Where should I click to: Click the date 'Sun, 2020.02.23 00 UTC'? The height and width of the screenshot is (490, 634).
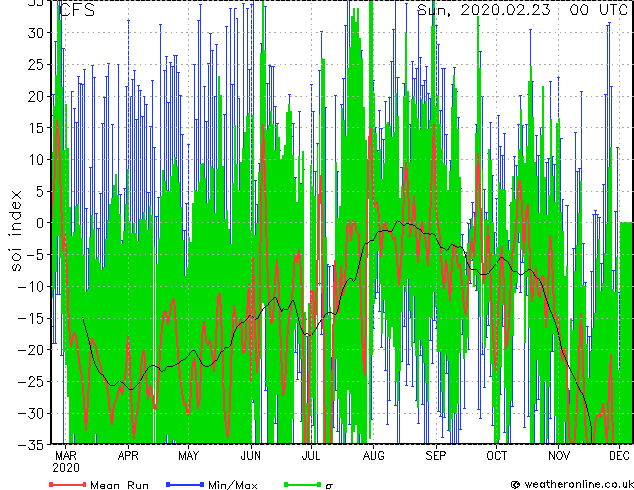(x=522, y=10)
